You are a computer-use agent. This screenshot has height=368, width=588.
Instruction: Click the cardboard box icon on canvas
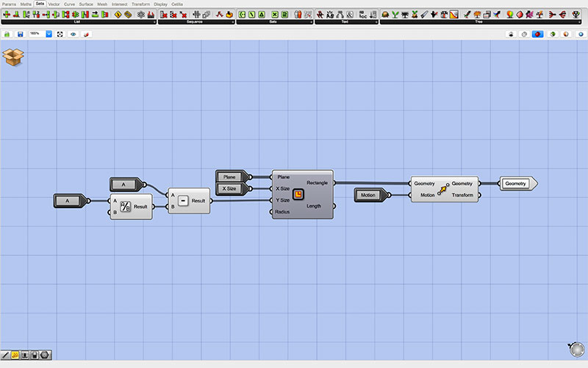click(13, 57)
